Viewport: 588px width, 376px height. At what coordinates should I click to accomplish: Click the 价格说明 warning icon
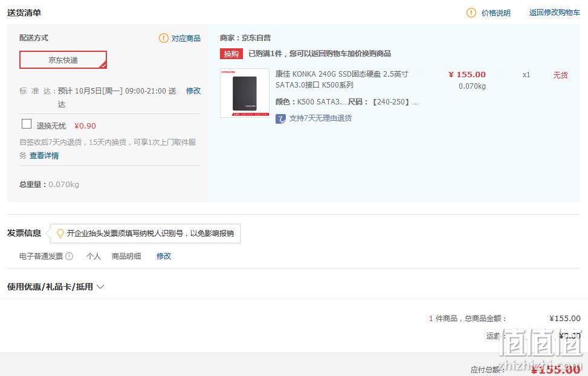coord(471,13)
